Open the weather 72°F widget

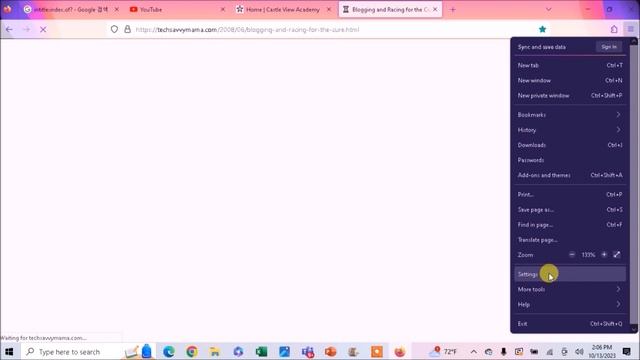(444, 351)
